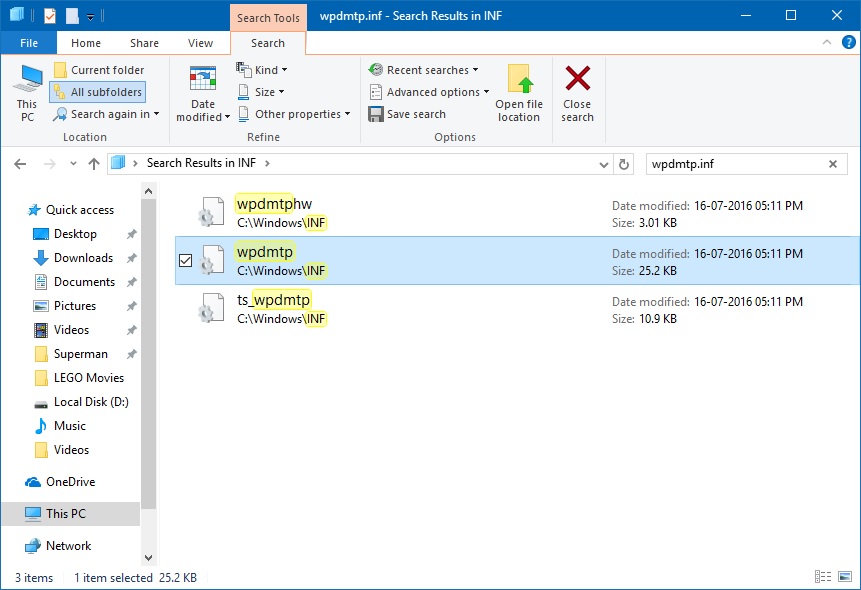This screenshot has height=590, width=861.
Task: Go back with the Back arrow
Action: [20, 164]
